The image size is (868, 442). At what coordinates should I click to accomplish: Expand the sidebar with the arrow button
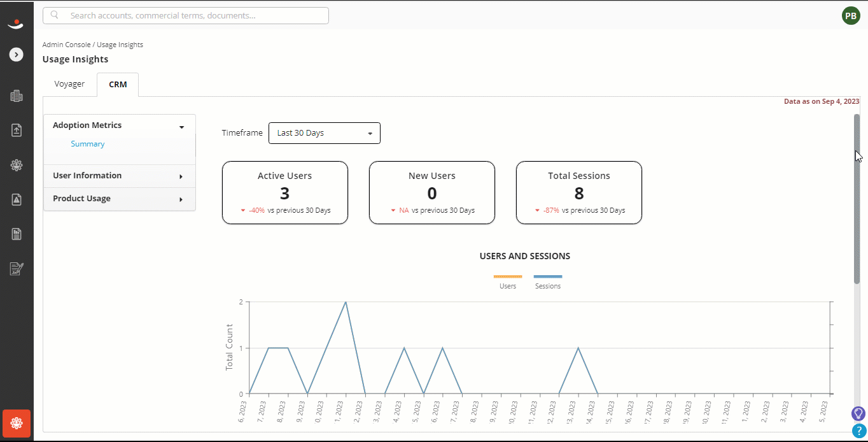(17, 55)
